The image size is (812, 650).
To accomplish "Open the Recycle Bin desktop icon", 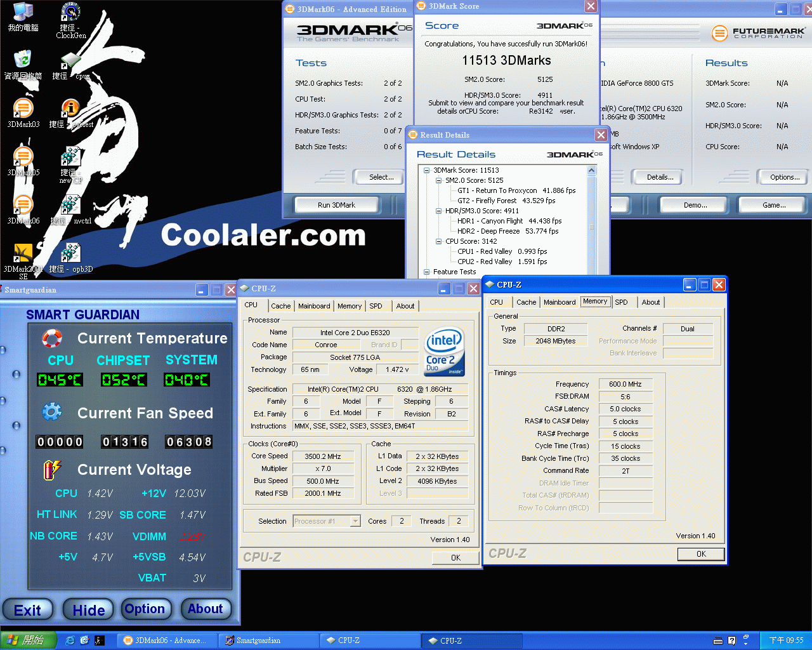I will pyautogui.click(x=23, y=65).
